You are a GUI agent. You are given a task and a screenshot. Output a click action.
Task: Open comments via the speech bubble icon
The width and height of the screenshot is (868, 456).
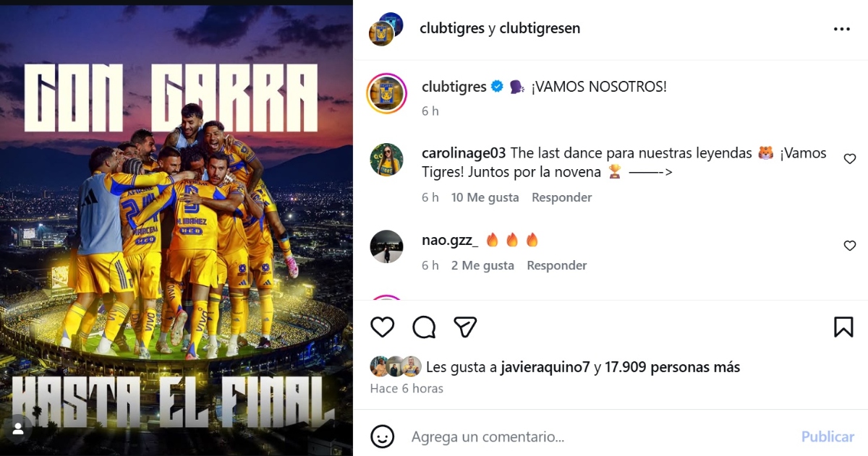[424, 327]
